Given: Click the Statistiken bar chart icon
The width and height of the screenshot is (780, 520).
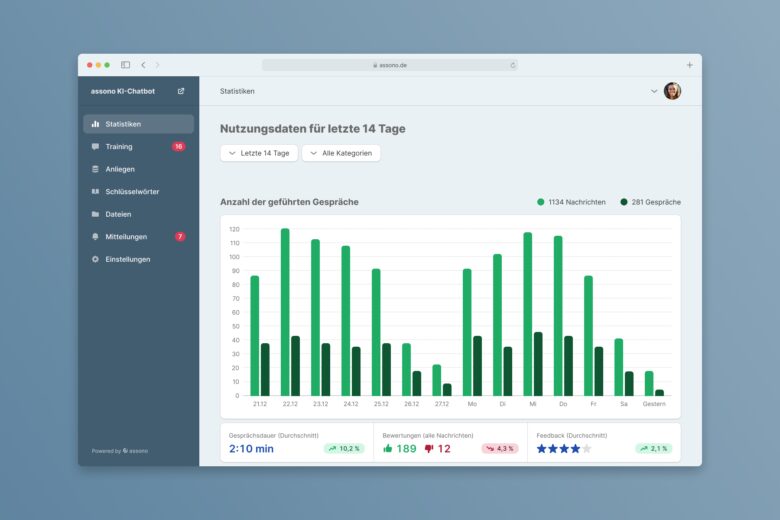Looking at the screenshot, I should coord(95,124).
